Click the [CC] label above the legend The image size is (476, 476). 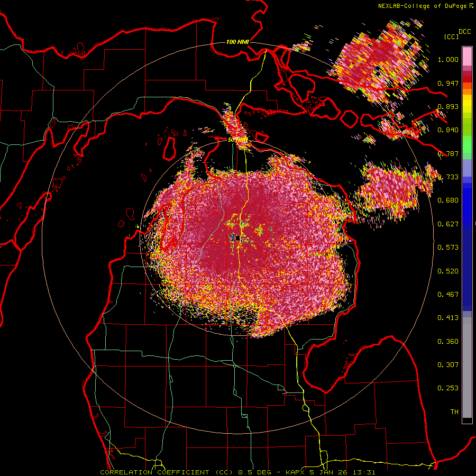[451, 36]
